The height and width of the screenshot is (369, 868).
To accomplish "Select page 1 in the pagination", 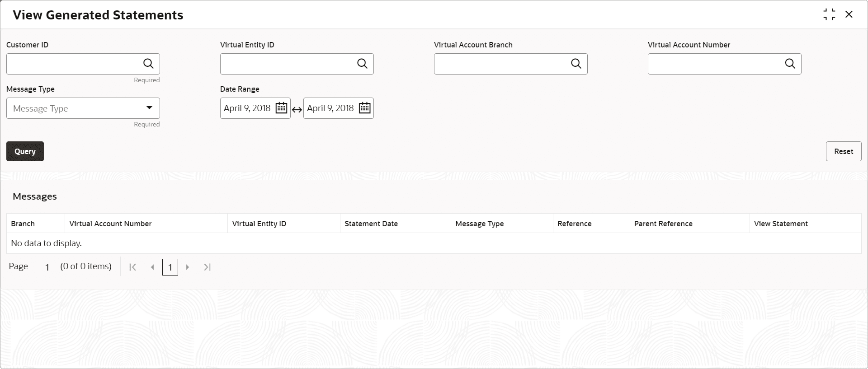I will (170, 267).
